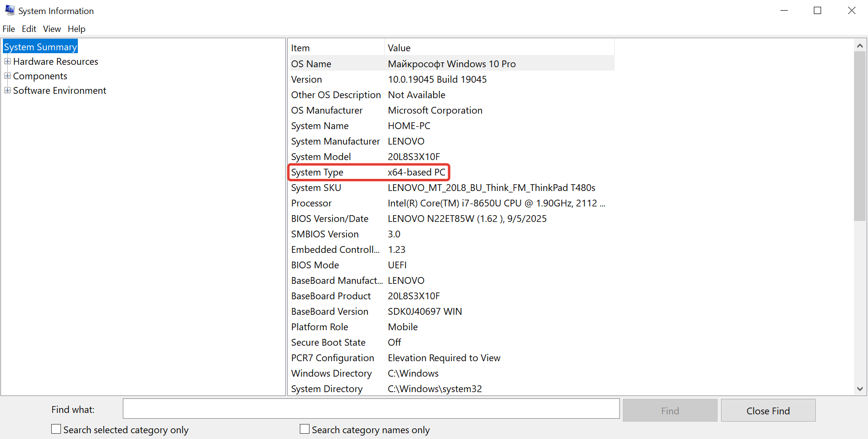
Task: Select the OS Name row
Action: click(452, 64)
